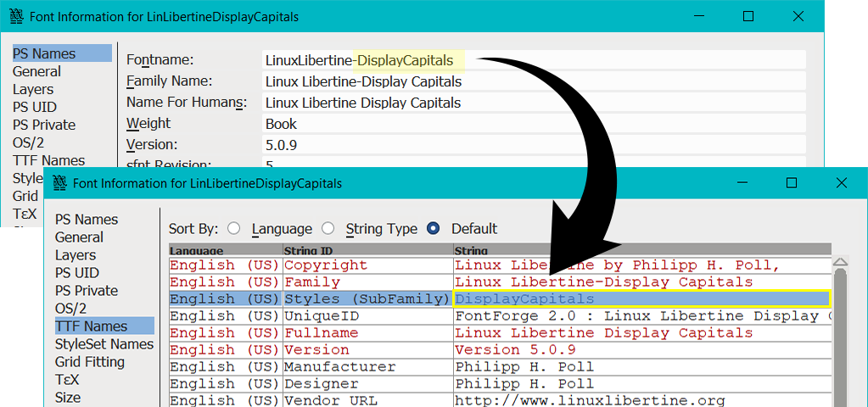
Task: Click the Fontname input field
Action: point(534,60)
